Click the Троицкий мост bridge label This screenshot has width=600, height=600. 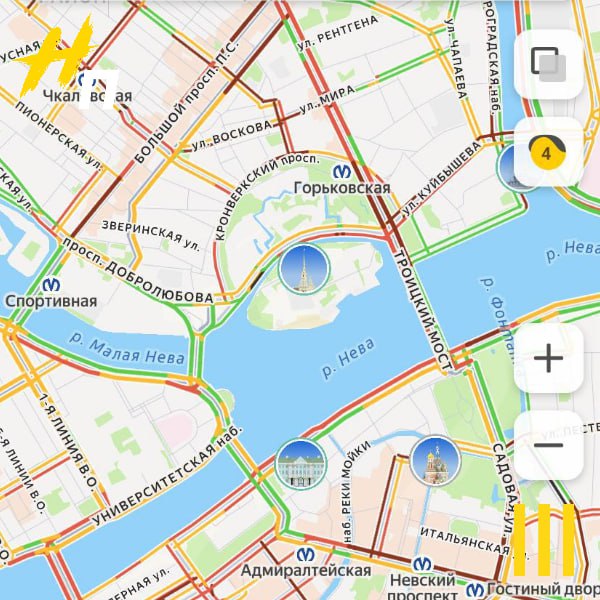(x=424, y=311)
